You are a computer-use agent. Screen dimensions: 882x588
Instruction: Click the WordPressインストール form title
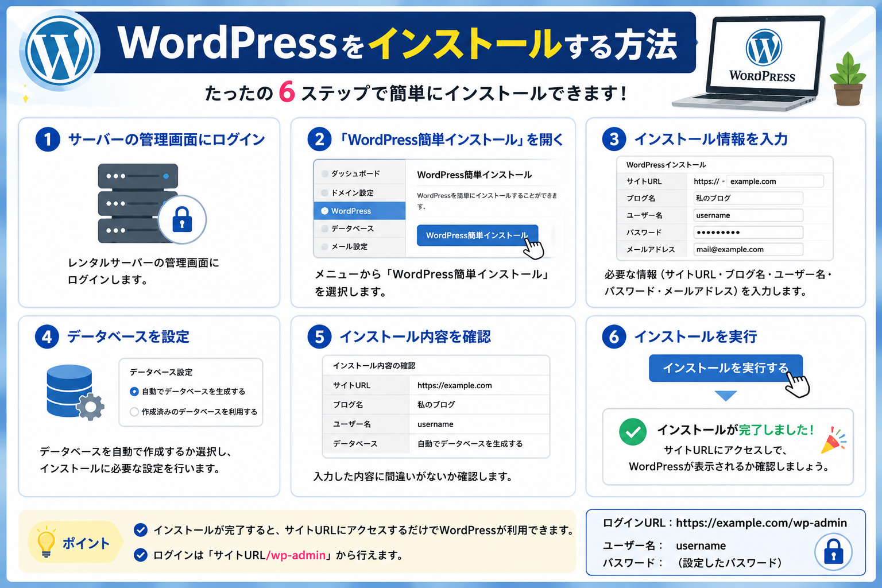tap(666, 165)
